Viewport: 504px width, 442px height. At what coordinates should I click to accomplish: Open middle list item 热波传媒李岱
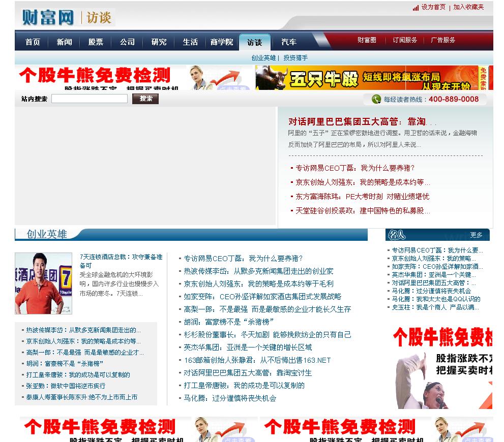point(258,271)
